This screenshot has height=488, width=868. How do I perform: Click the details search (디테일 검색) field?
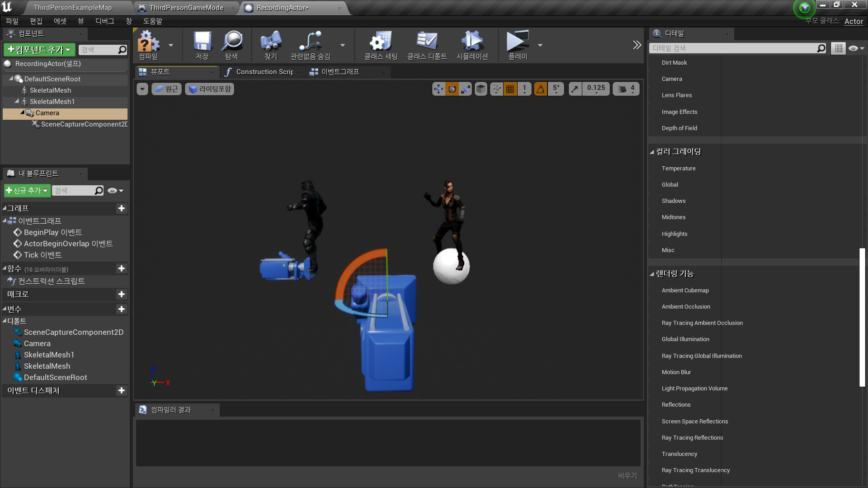coord(732,48)
